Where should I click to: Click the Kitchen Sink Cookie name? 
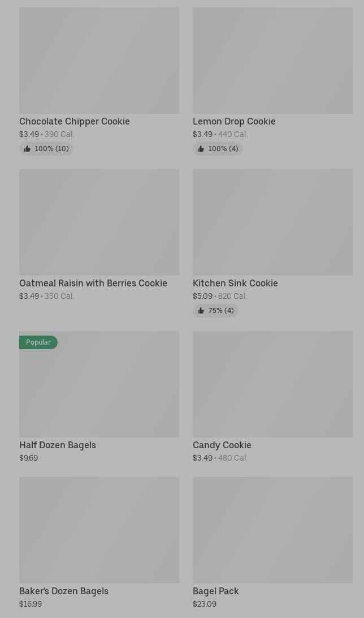(x=235, y=283)
